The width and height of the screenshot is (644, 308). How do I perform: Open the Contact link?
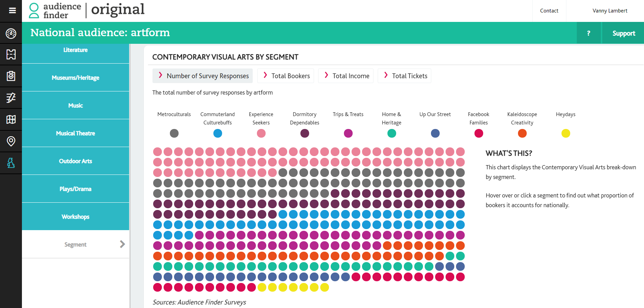click(x=549, y=11)
